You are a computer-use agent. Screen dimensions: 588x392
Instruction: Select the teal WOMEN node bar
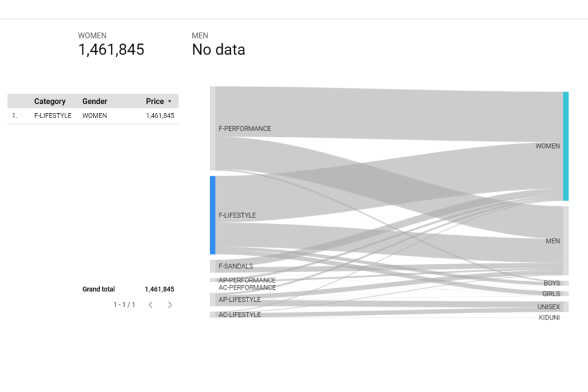566,146
